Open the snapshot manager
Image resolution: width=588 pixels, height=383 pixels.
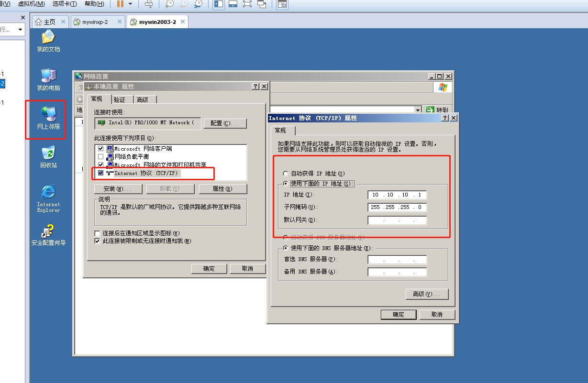click(199, 5)
